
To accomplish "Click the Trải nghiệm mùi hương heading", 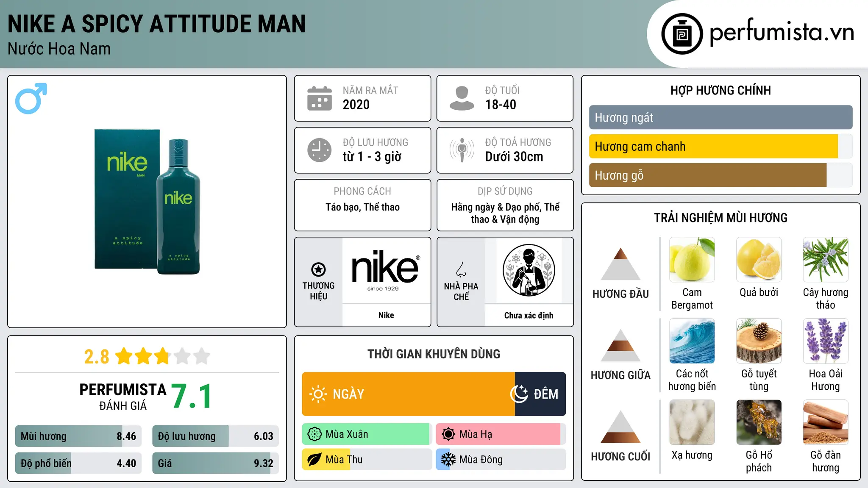I will pos(721,218).
